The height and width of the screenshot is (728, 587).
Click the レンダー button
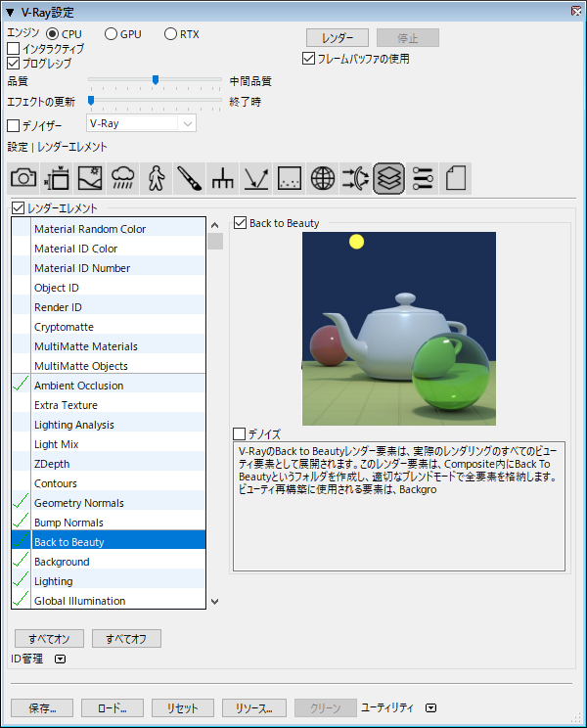pos(338,38)
